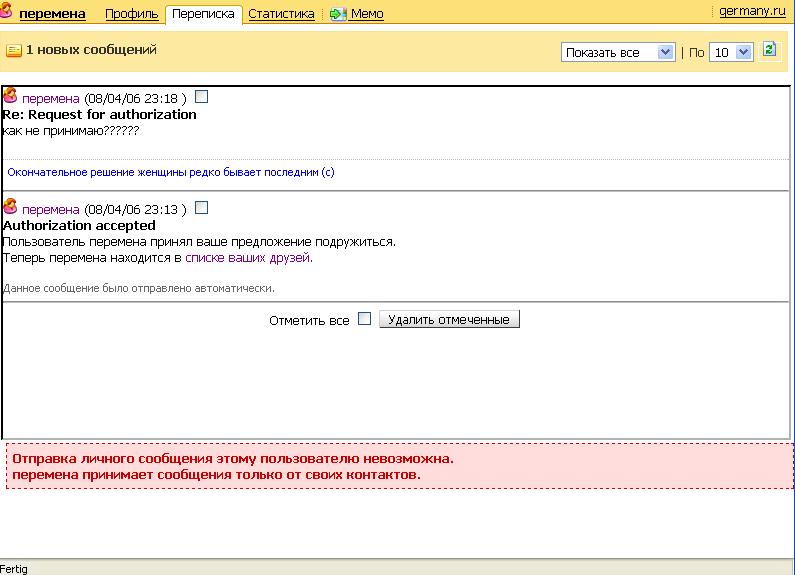Switch to the Статистика tab
Screen dimensions: 795x575
pos(280,14)
